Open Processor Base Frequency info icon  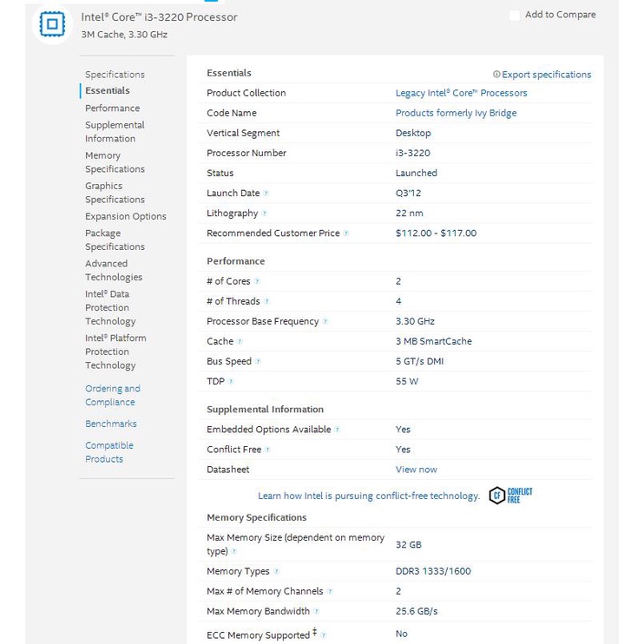325,322
